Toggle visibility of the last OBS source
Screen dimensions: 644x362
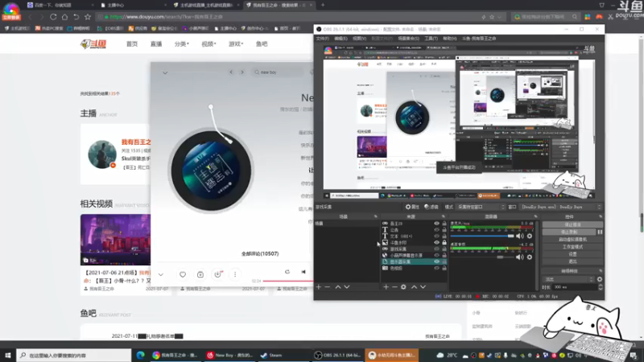tap(436, 268)
